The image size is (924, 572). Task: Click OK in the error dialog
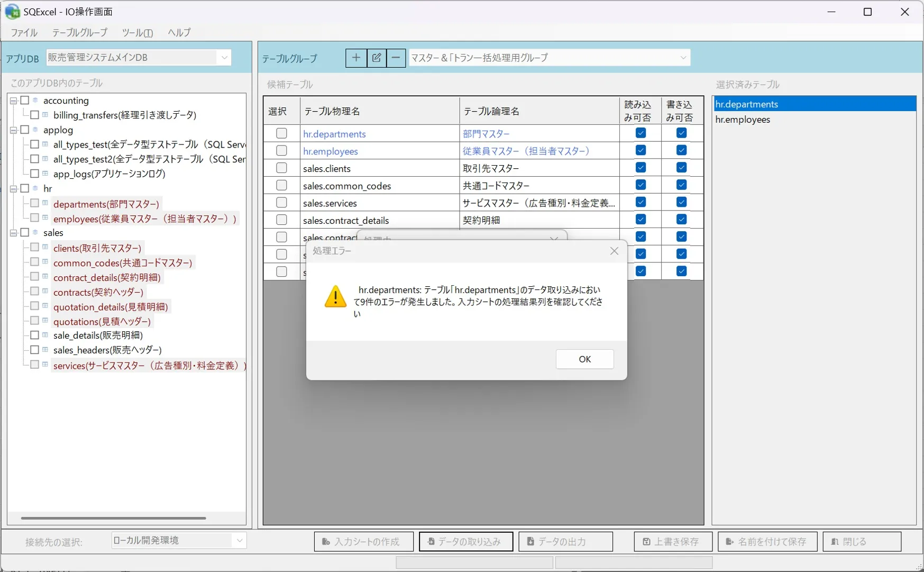click(x=584, y=359)
